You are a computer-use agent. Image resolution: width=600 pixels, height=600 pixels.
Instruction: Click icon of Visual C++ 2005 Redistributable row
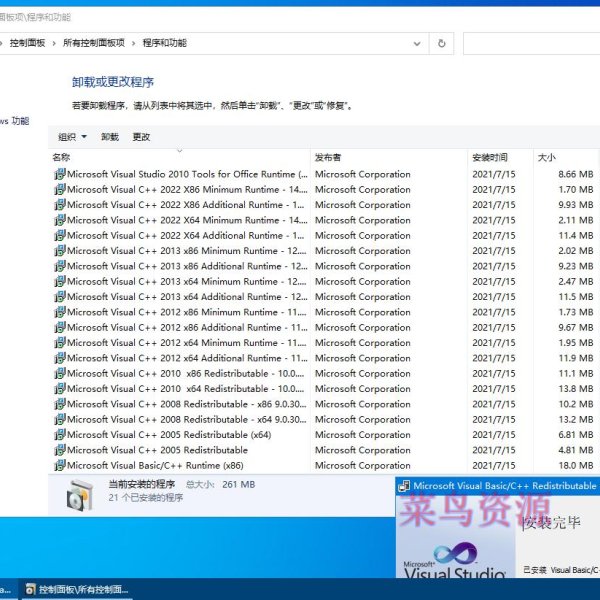[60, 450]
